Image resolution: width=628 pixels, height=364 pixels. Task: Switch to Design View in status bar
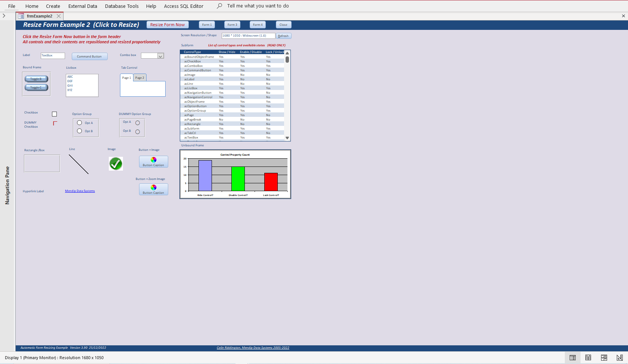point(619,358)
